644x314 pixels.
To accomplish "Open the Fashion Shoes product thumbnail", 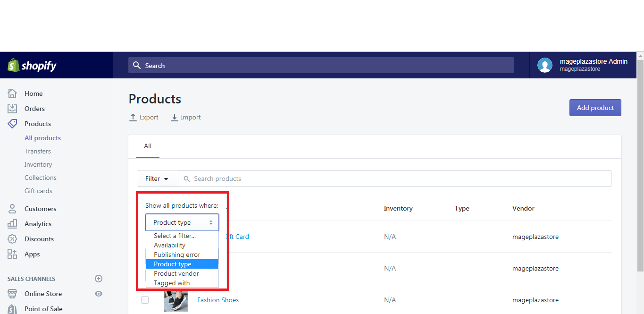I will pyautogui.click(x=176, y=300).
